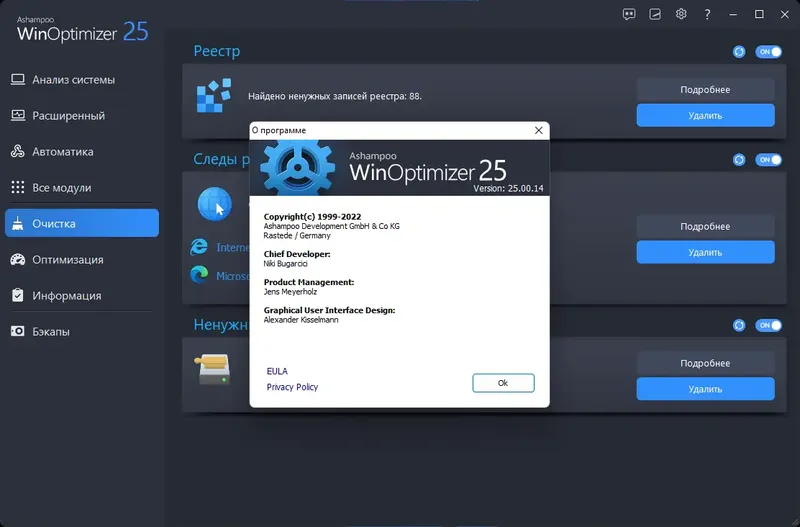Click 'Rastede / Germany' text

[x=297, y=236]
